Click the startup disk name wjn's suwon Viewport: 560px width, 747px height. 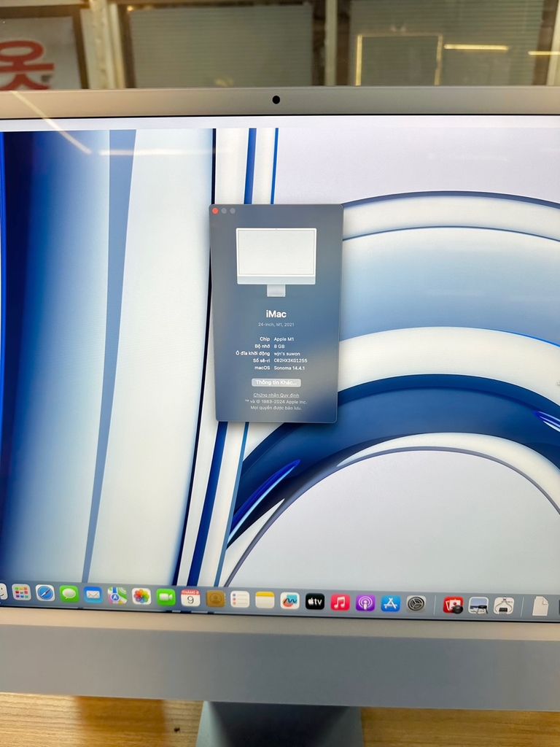click(x=287, y=354)
